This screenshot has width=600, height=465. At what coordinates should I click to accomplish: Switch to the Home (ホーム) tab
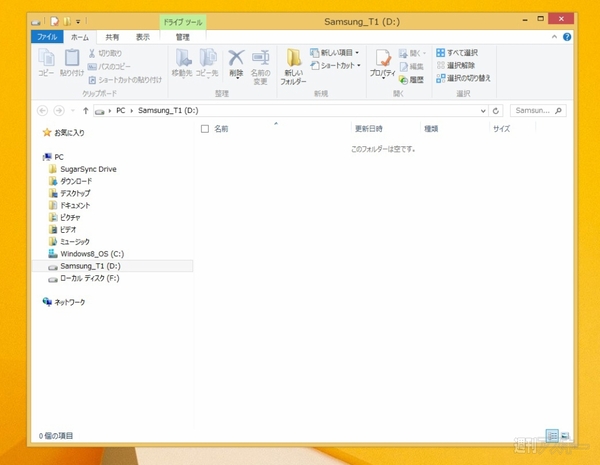coord(80,37)
